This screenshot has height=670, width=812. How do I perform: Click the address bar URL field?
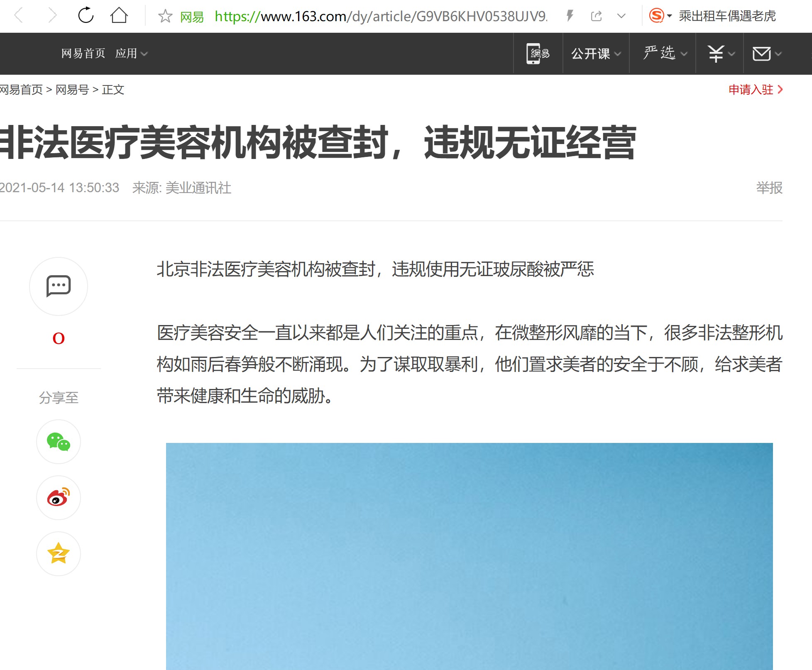click(381, 16)
